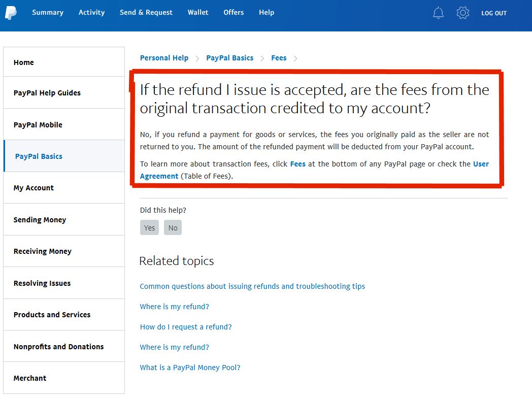Click No under Did this help

pos(173,227)
